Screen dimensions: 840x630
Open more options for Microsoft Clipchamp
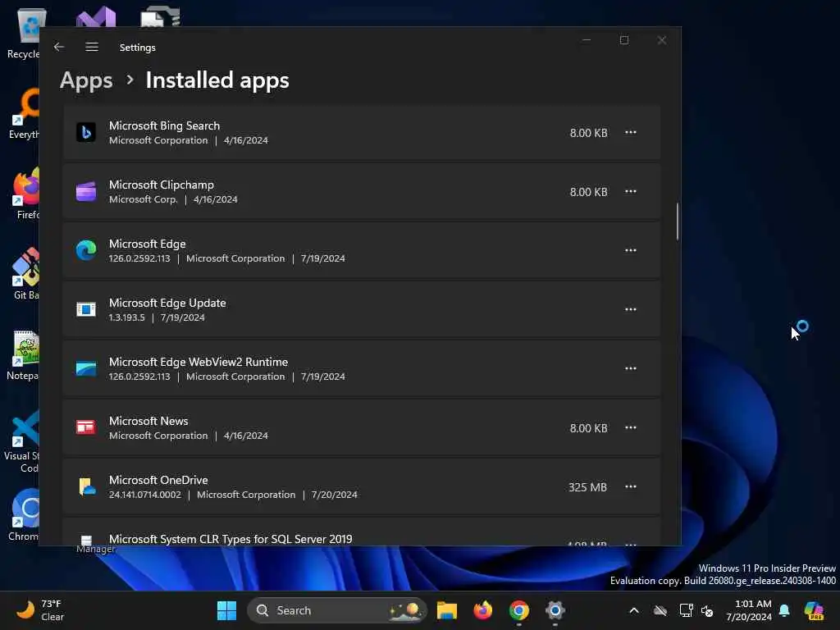tap(631, 191)
